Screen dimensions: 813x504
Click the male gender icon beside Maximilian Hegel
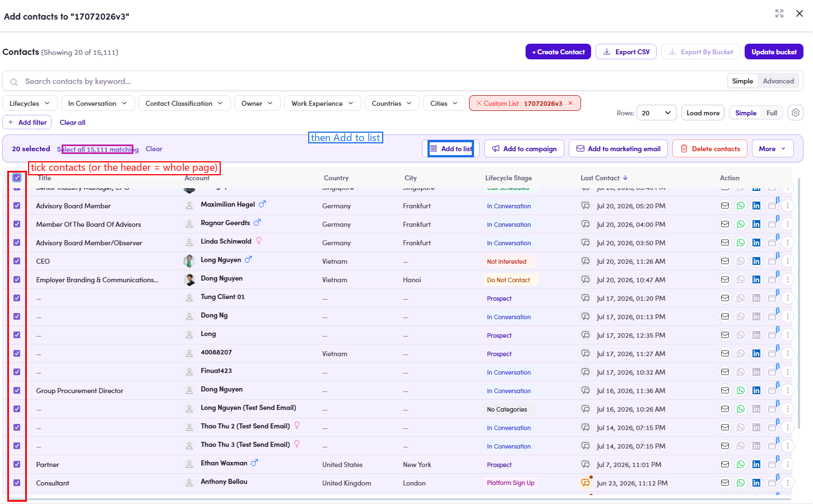[x=262, y=204]
